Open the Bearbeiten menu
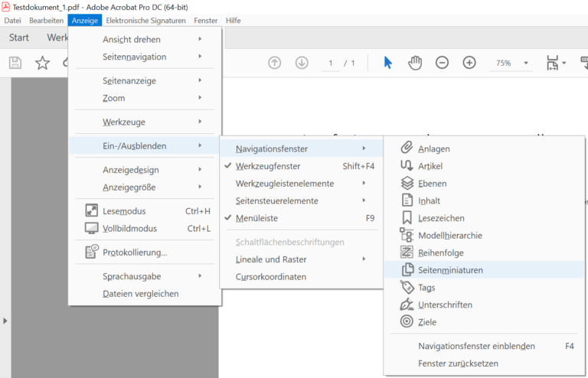 (x=46, y=20)
